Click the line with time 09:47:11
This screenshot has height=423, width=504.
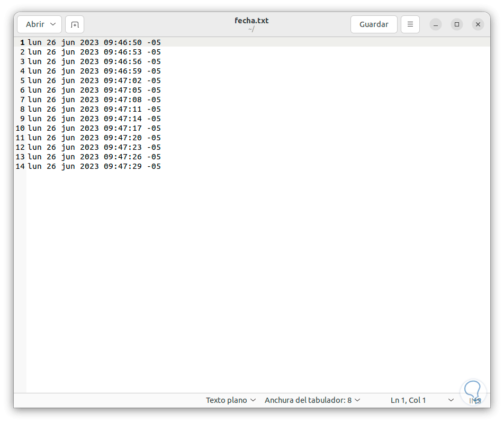pyautogui.click(x=94, y=109)
